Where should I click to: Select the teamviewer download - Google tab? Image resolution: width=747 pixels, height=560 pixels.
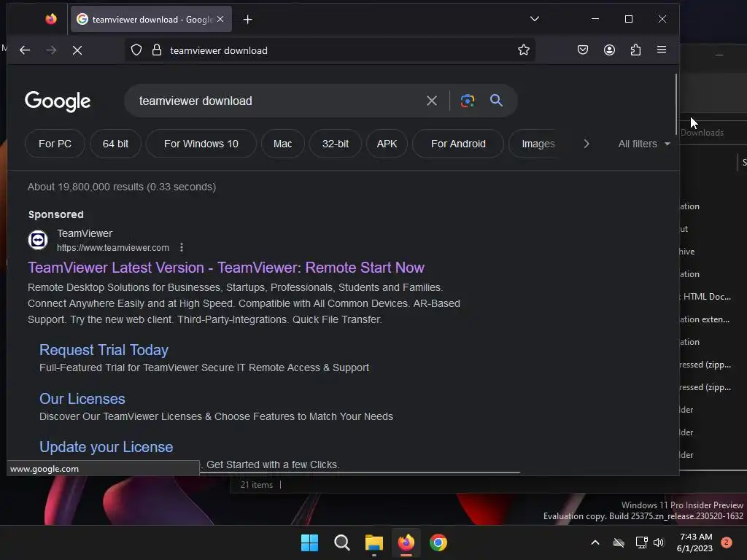(x=151, y=19)
